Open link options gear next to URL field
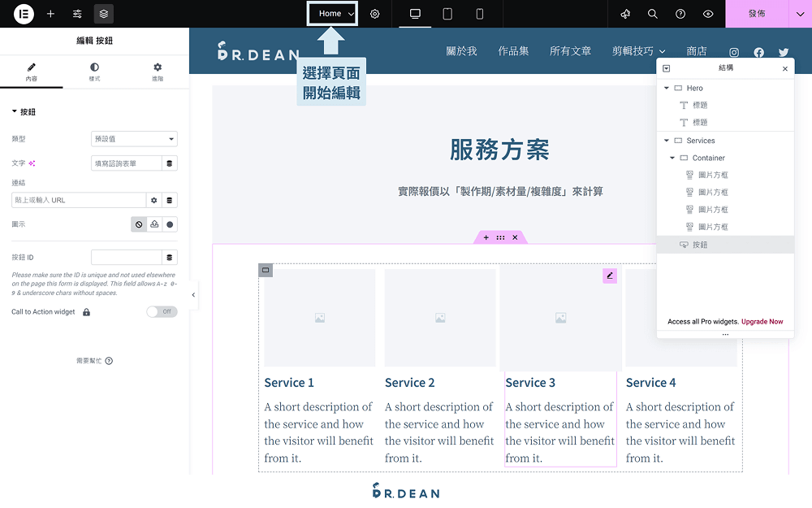812x508 pixels. pyautogui.click(x=152, y=199)
